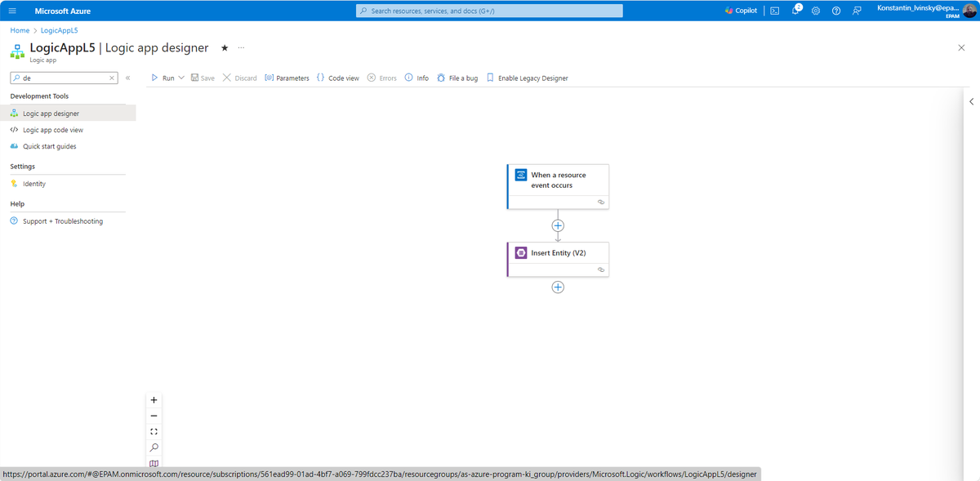Open the Azure portal hamburger menu
Image resolution: width=980 pixels, height=481 pixels.
coord(12,11)
